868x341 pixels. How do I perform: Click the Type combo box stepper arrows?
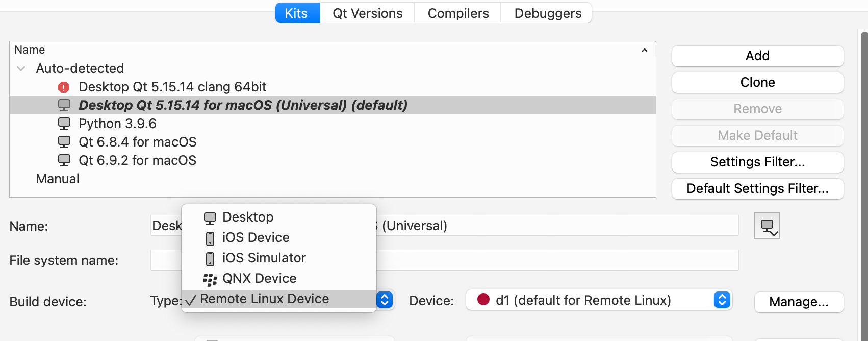tap(385, 300)
